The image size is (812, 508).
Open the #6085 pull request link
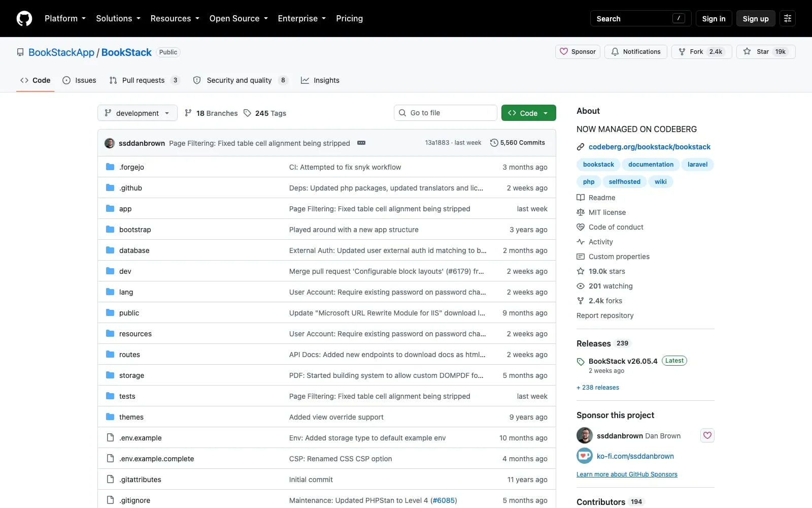coord(444,500)
